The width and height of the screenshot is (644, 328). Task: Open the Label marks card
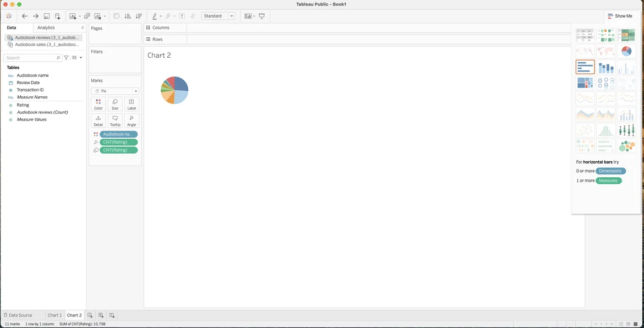click(x=132, y=105)
